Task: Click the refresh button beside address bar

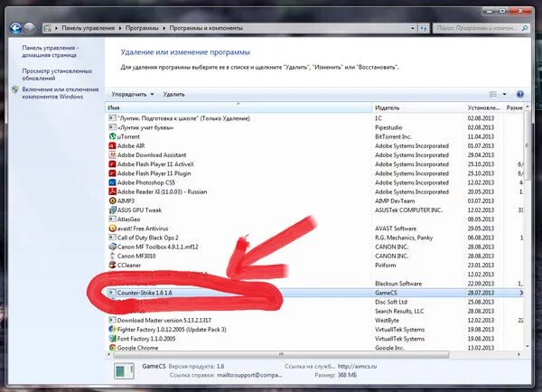Action: click(424, 28)
